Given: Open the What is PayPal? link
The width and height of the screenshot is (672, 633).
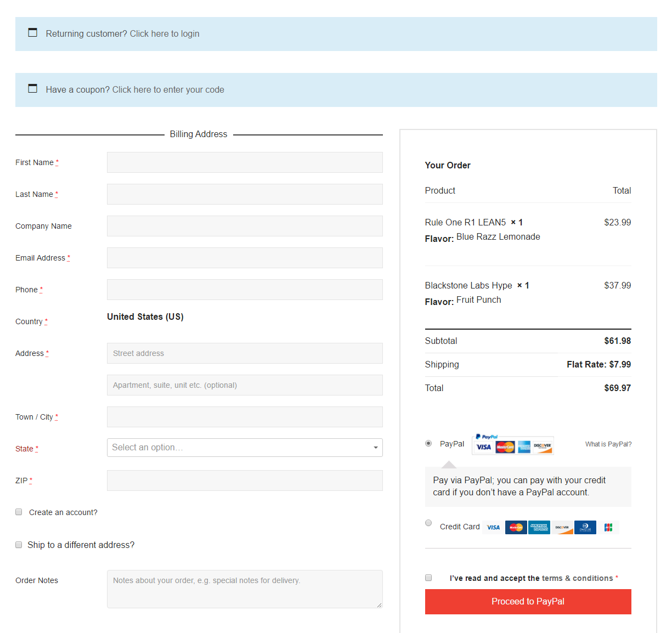Looking at the screenshot, I should click(608, 444).
